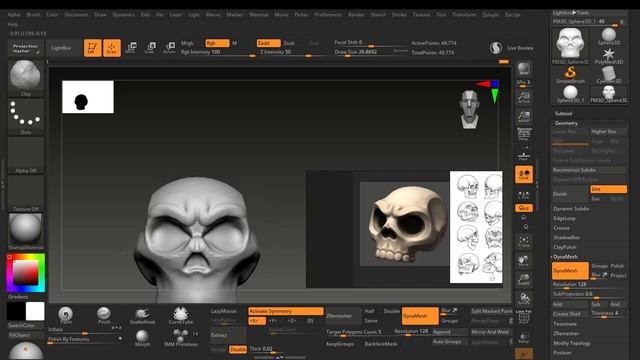The height and width of the screenshot is (360, 640).
Task: Toggle Activate Symmetry
Action: tap(286, 311)
